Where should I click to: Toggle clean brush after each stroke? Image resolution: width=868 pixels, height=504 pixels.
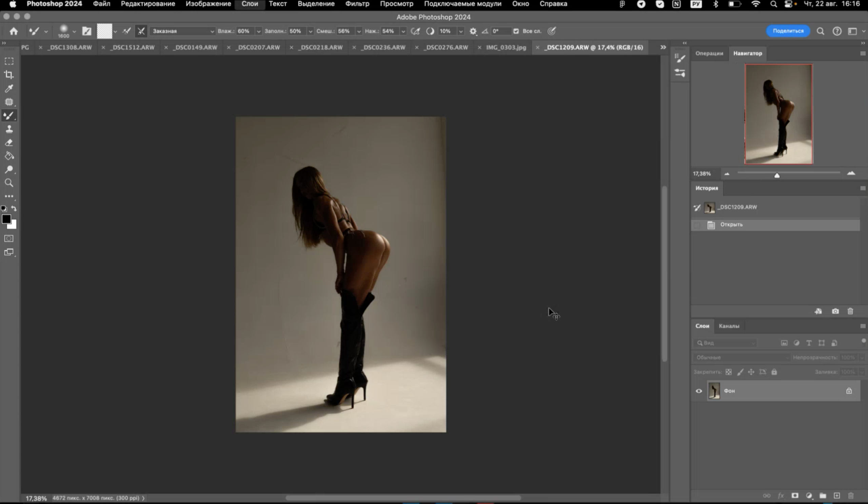(x=141, y=31)
